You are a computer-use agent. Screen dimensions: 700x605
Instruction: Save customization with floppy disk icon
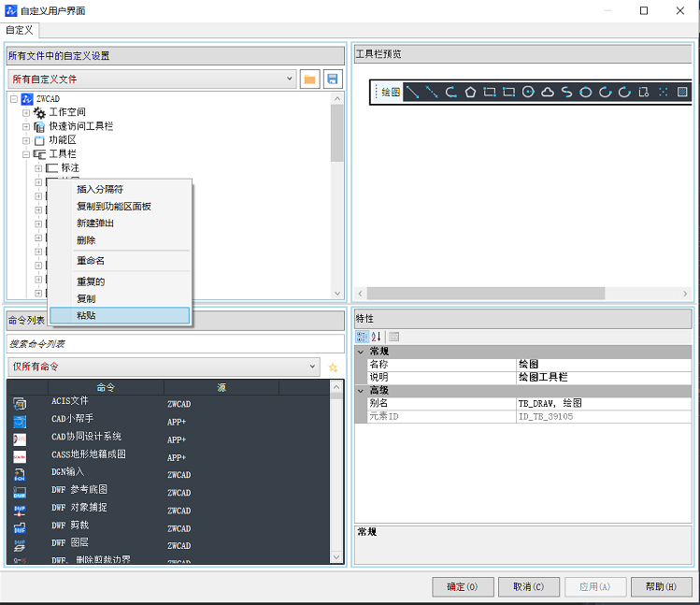[x=332, y=79]
